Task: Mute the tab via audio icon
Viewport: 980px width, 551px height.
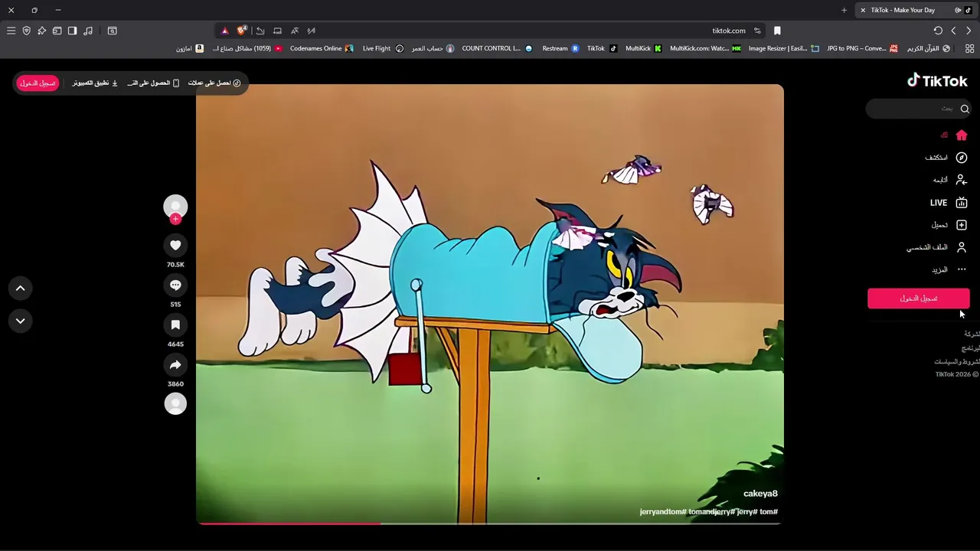Action: point(958,10)
